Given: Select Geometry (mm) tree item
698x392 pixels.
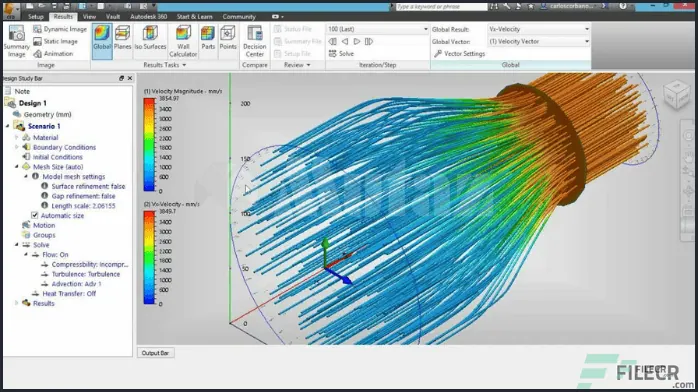Looking at the screenshot, I should pyautogui.click(x=47, y=114).
